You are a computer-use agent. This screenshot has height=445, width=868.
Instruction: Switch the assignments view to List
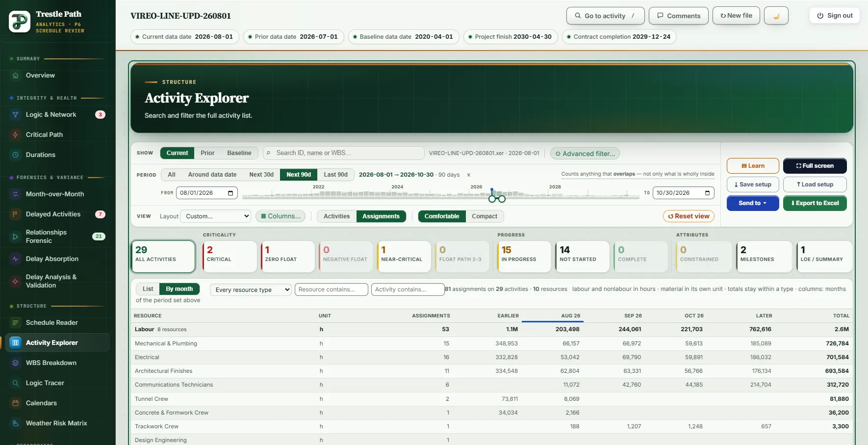(x=148, y=289)
